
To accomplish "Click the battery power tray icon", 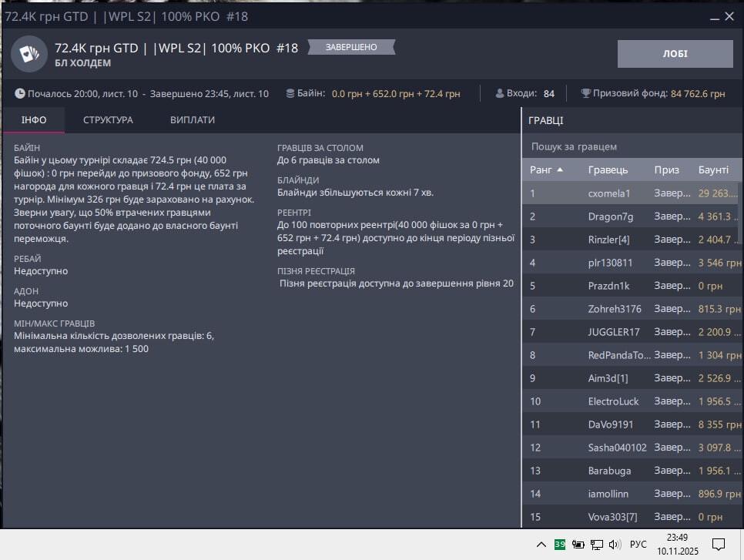I will (578, 544).
